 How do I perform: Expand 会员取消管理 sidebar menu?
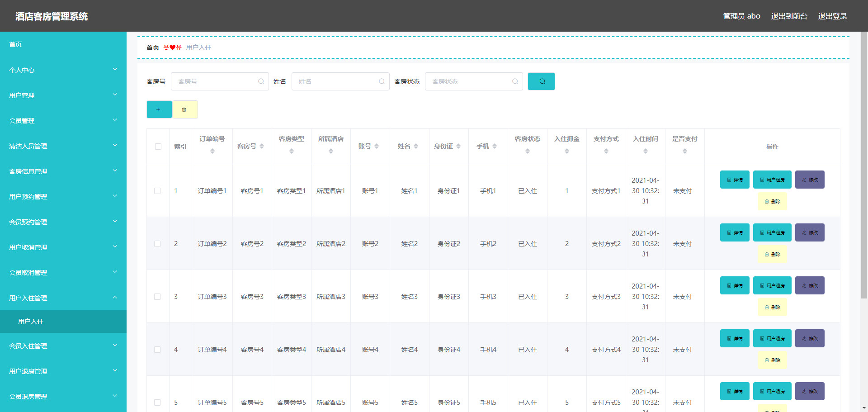63,272
